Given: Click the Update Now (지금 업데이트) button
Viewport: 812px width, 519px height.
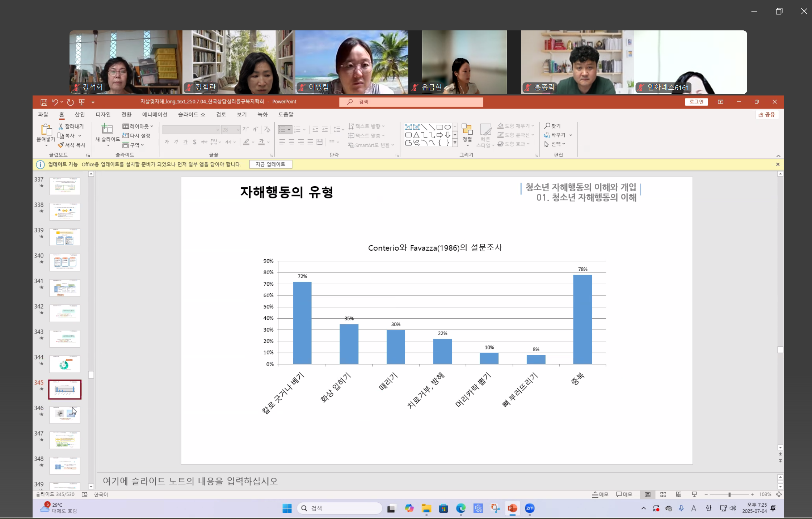Looking at the screenshot, I should tap(270, 164).
